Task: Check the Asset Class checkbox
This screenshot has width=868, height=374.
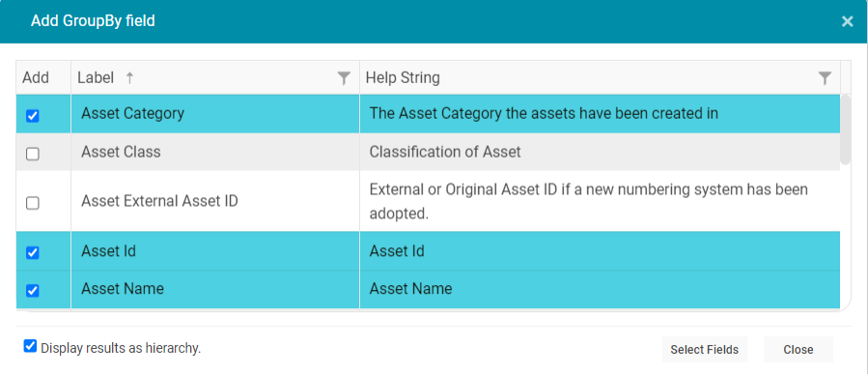Action: 33,154
